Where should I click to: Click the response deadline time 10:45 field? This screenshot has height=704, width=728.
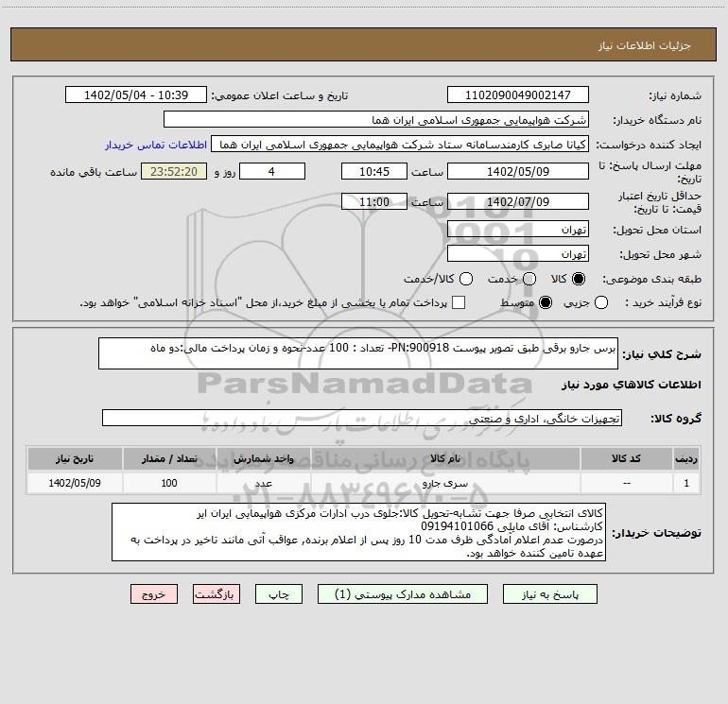pos(374,171)
